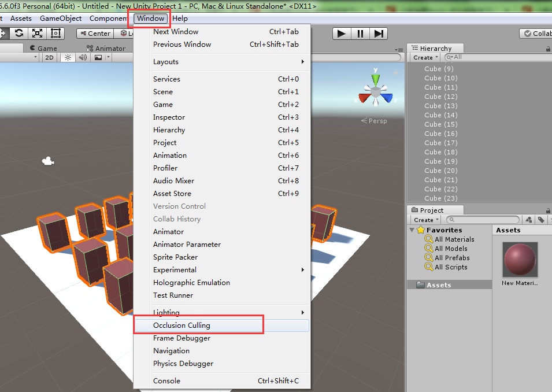Open Game entry in Window menu
552x392 pixels.
point(222,104)
